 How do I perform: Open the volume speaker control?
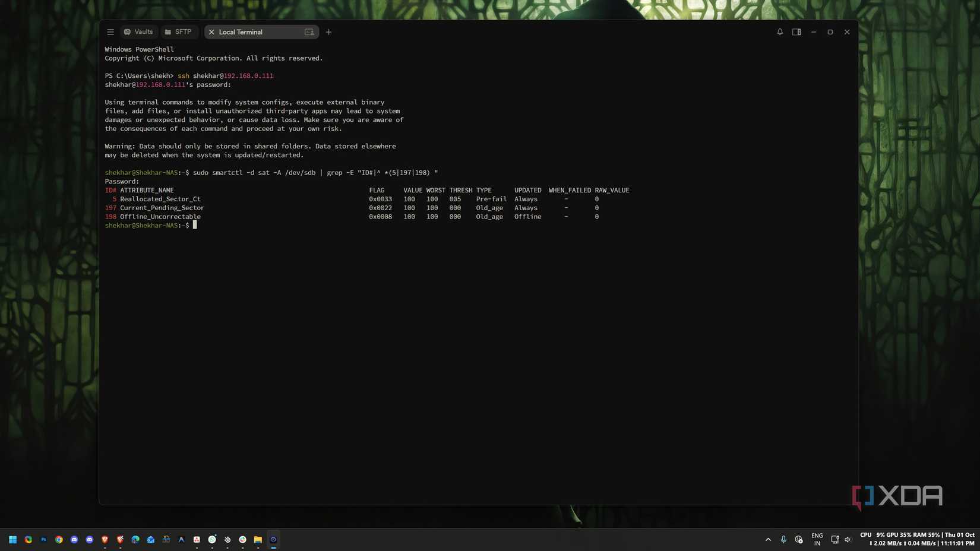click(x=848, y=540)
